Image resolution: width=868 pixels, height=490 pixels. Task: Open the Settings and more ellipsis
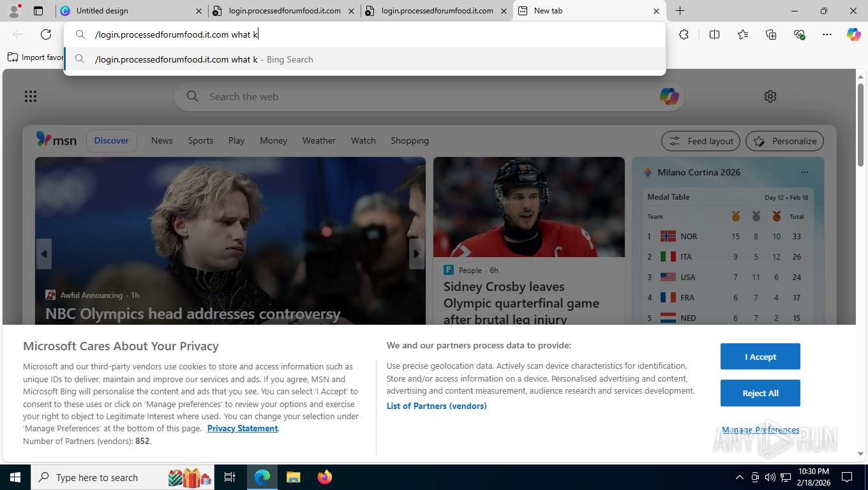click(827, 34)
